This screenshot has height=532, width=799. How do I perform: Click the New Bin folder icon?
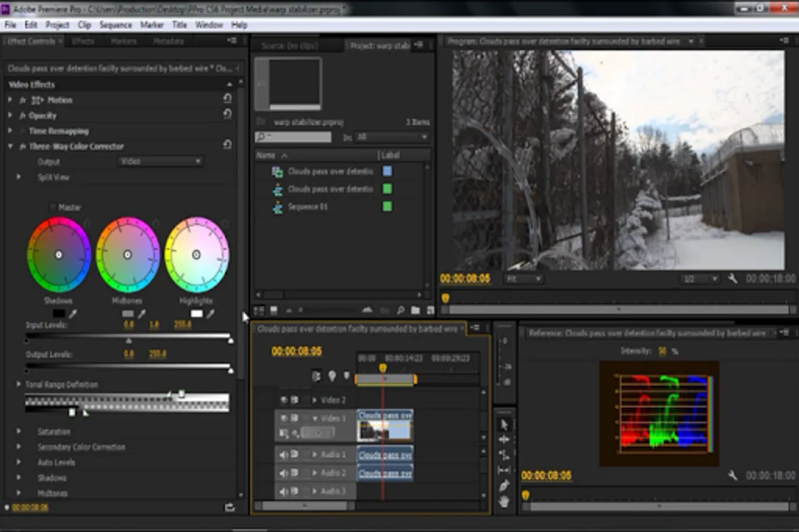415,310
